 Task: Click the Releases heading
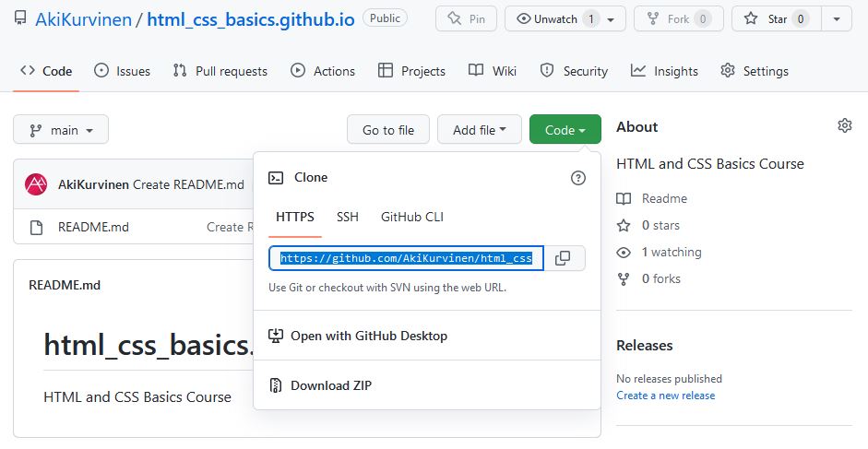click(645, 346)
